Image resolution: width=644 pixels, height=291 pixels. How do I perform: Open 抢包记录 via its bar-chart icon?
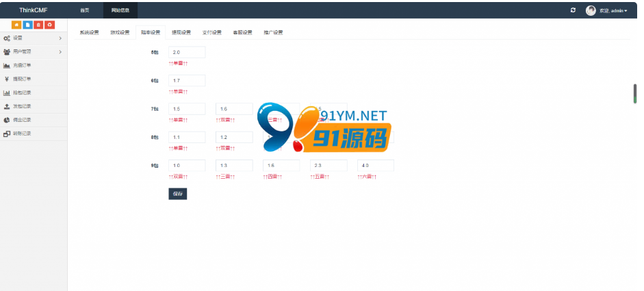pyautogui.click(x=7, y=93)
